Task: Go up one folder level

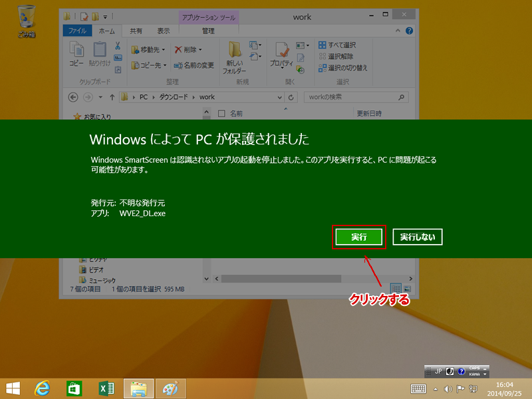Action: click(x=112, y=97)
